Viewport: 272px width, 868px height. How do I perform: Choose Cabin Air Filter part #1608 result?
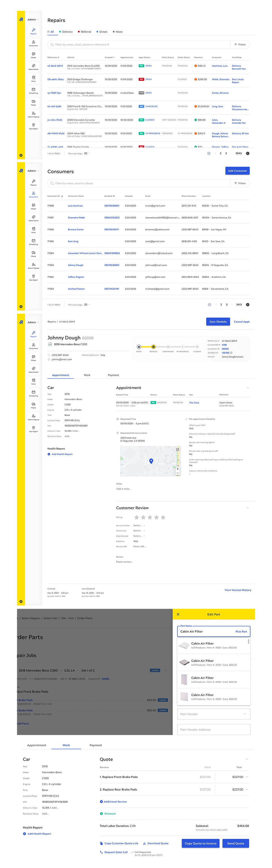[213, 645]
